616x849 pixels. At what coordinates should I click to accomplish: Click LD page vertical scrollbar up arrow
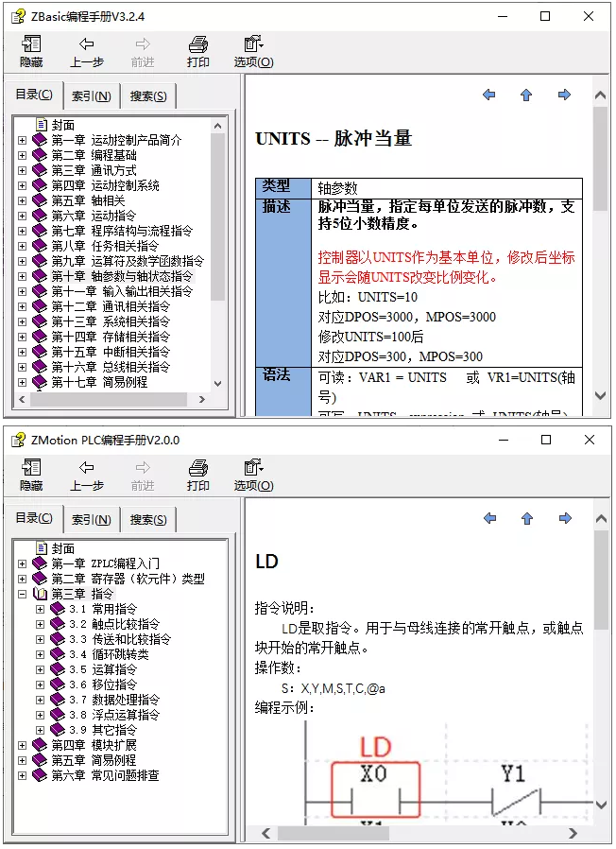(601, 519)
